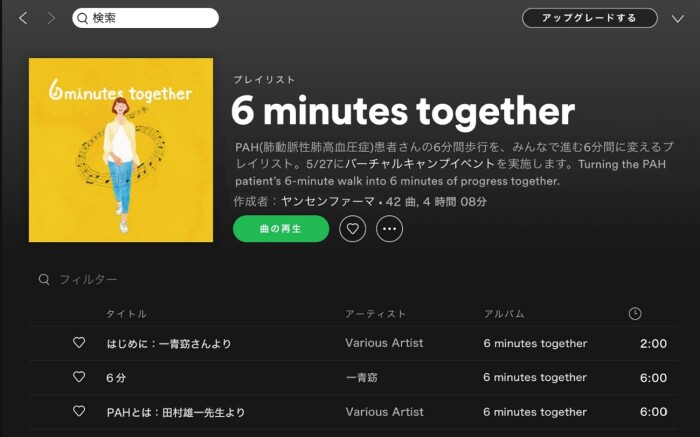Open the creator link ヤンセンファーマ
The width and height of the screenshot is (700, 437).
(328, 202)
